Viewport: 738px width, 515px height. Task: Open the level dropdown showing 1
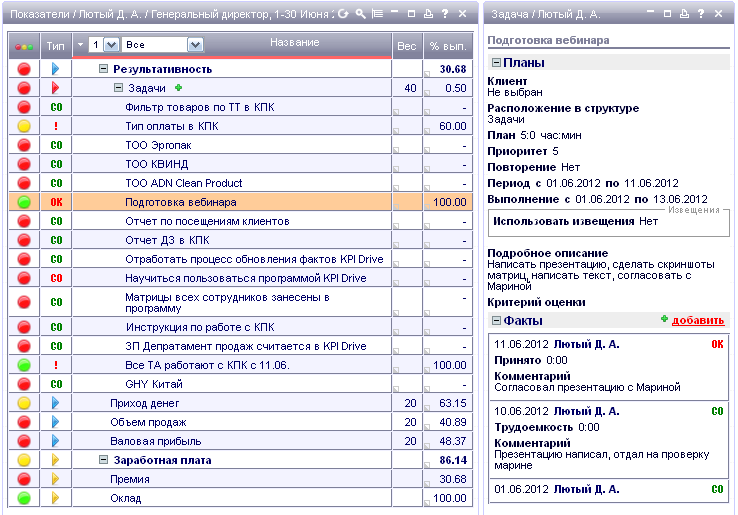(112, 45)
